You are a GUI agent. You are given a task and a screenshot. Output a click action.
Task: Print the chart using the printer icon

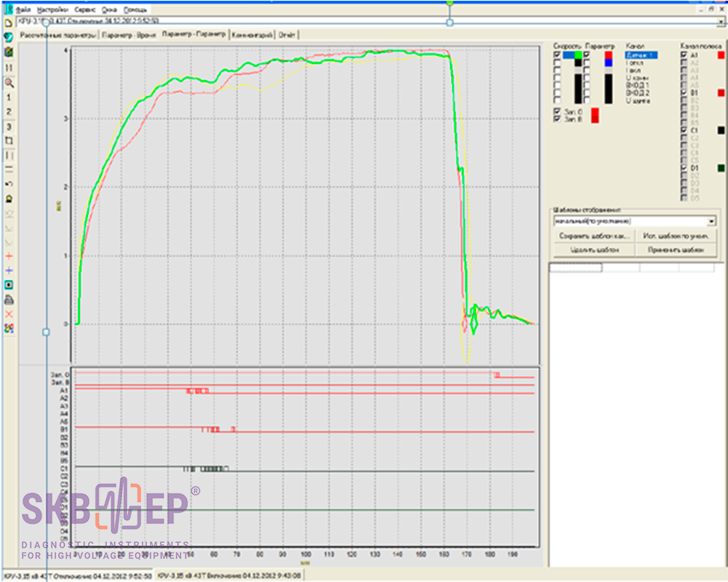9,300
